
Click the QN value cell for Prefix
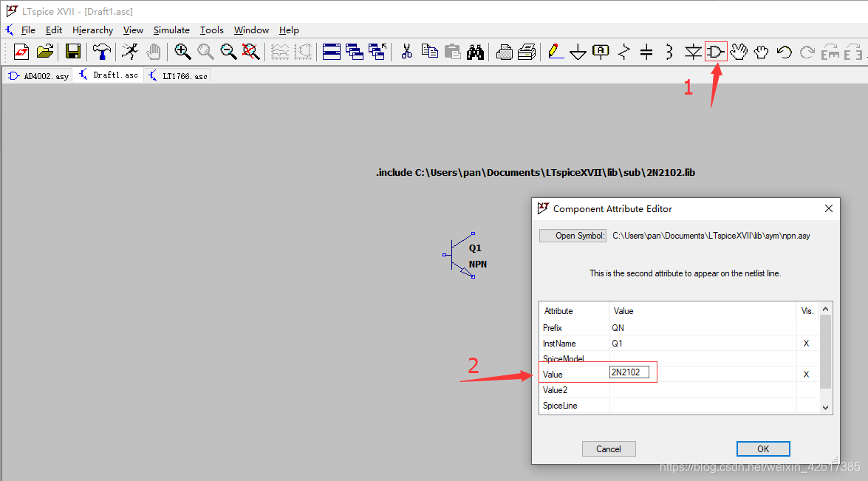click(703, 327)
